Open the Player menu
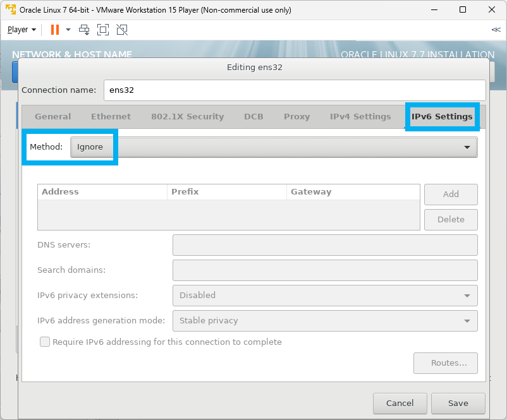The height and width of the screenshot is (420, 507). 21,30
